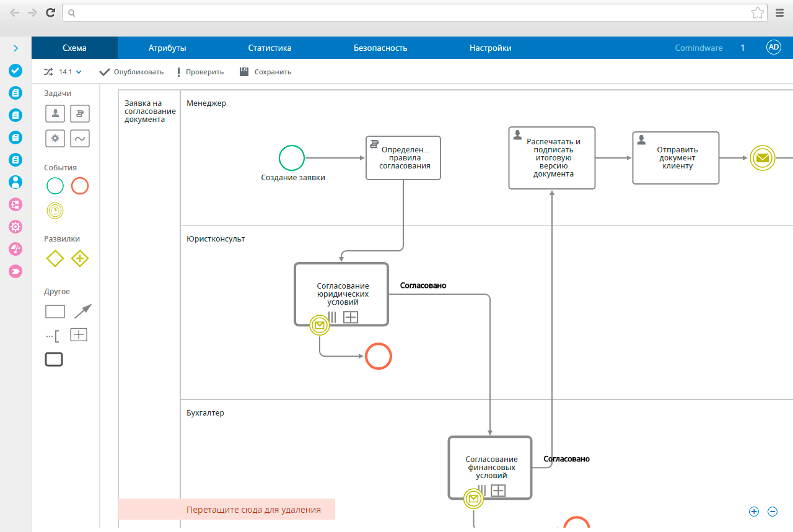Viewport: 793px width, 532px height.
Task: Expand the left sidebar with the chevron
Action: point(15,48)
